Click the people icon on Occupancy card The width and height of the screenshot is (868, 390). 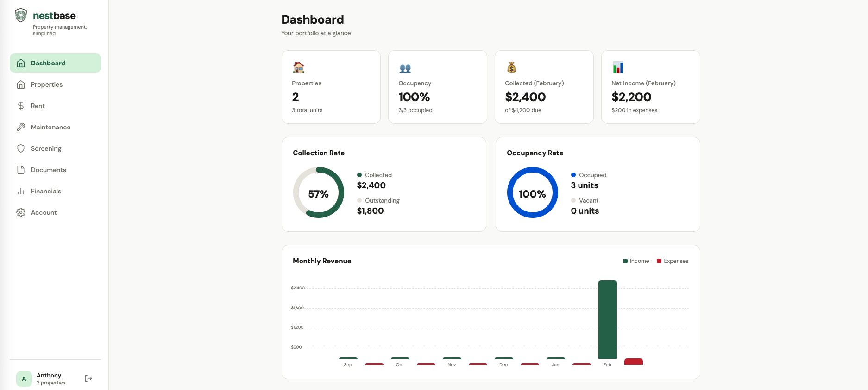(405, 69)
